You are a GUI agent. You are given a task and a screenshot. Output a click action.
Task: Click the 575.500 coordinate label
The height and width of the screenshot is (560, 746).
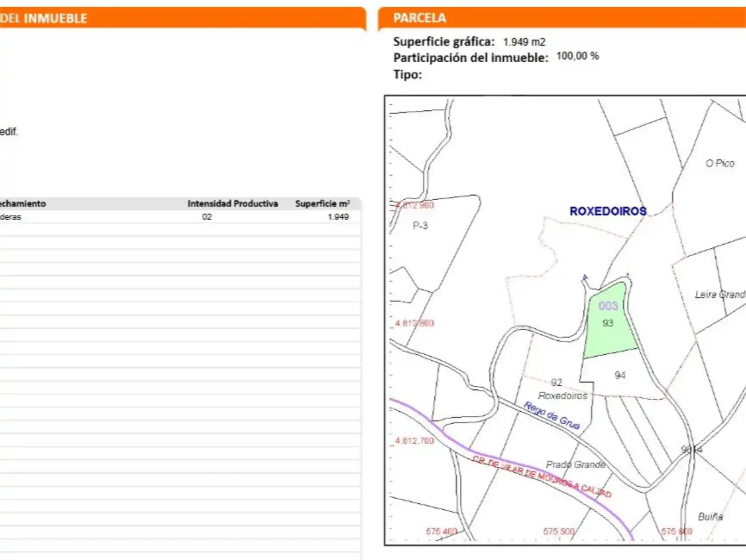pyautogui.click(x=559, y=531)
